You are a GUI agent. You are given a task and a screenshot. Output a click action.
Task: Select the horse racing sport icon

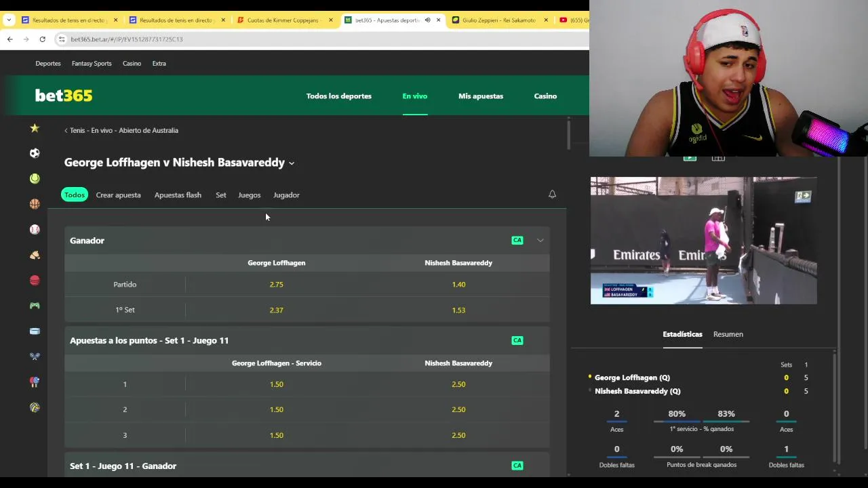tap(35, 255)
